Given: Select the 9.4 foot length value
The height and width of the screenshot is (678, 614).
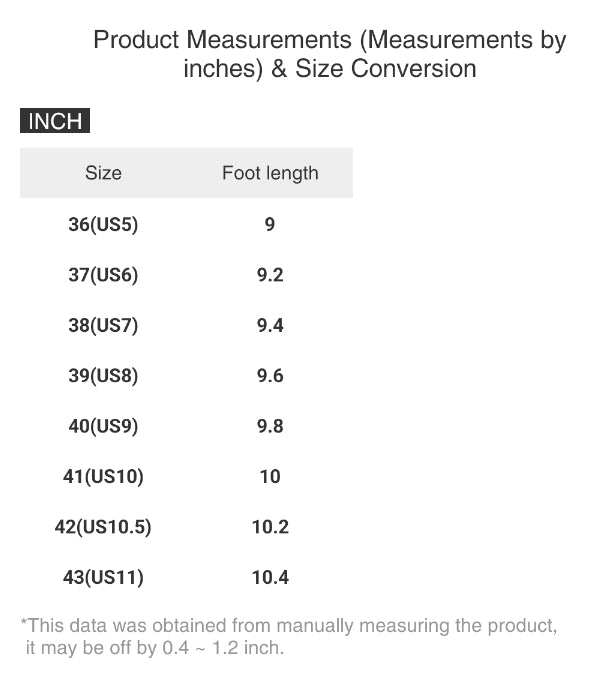Looking at the screenshot, I should (x=270, y=325).
